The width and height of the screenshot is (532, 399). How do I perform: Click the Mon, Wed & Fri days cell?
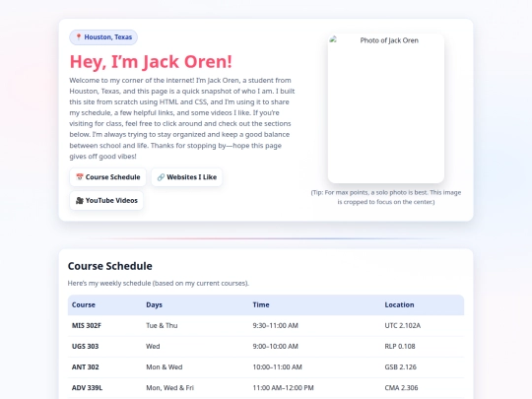coord(169,388)
